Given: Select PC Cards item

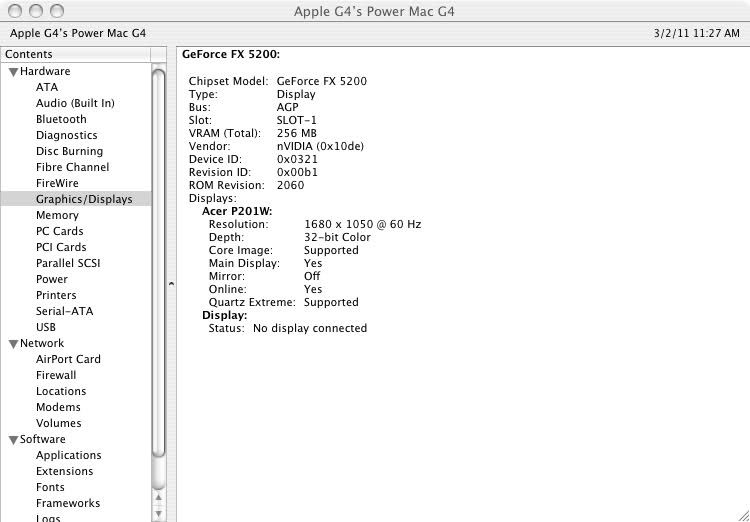Looking at the screenshot, I should click(59, 231).
